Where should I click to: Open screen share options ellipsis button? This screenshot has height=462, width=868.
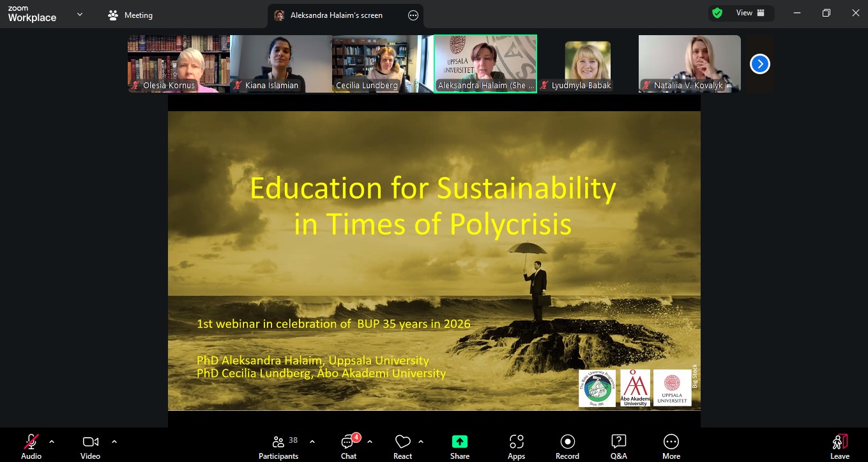coord(413,15)
